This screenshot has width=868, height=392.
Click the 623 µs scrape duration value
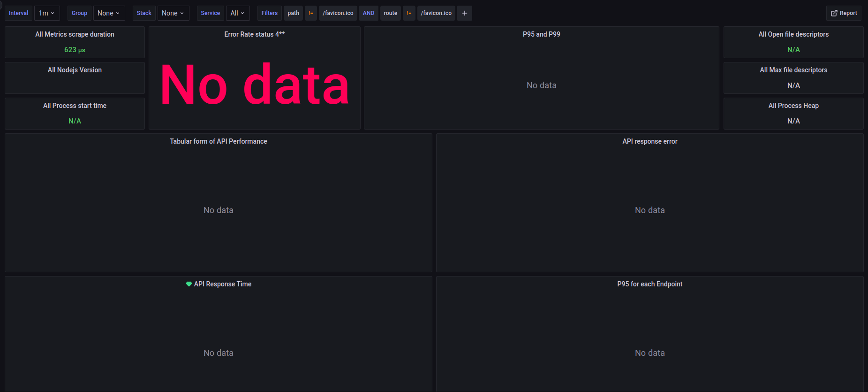pos(75,50)
